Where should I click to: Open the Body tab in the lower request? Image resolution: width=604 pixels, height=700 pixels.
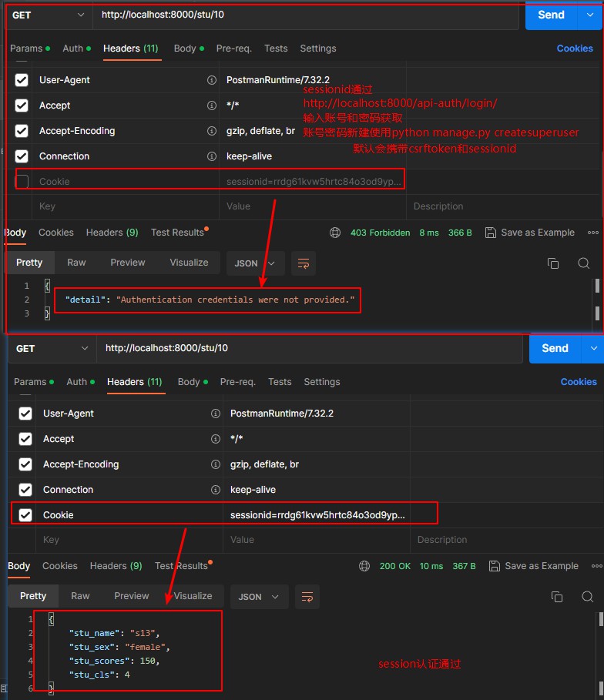point(193,382)
